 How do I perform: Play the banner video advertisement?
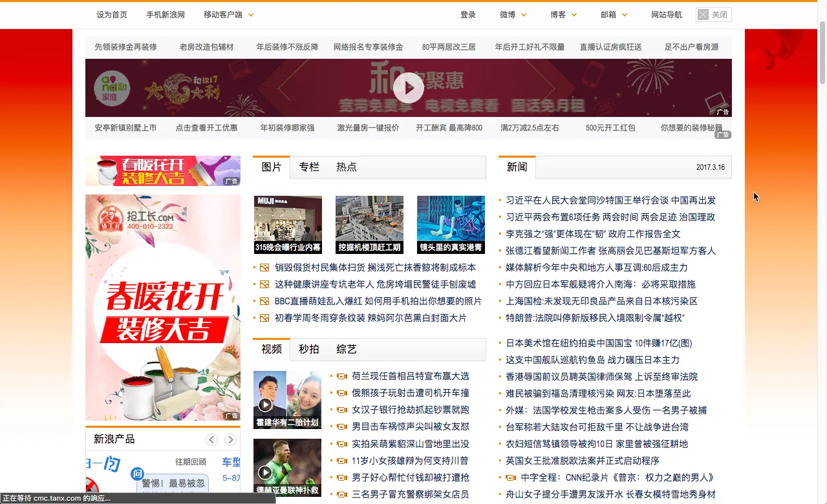pos(408,88)
